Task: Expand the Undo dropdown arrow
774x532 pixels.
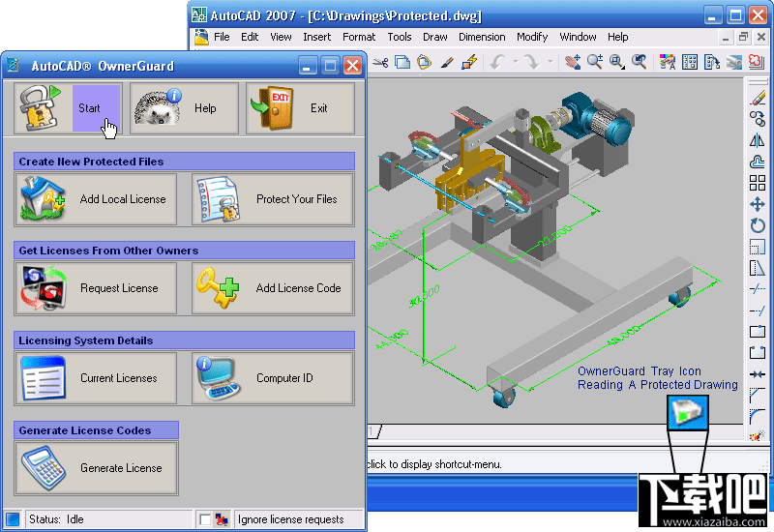Action: point(515,62)
